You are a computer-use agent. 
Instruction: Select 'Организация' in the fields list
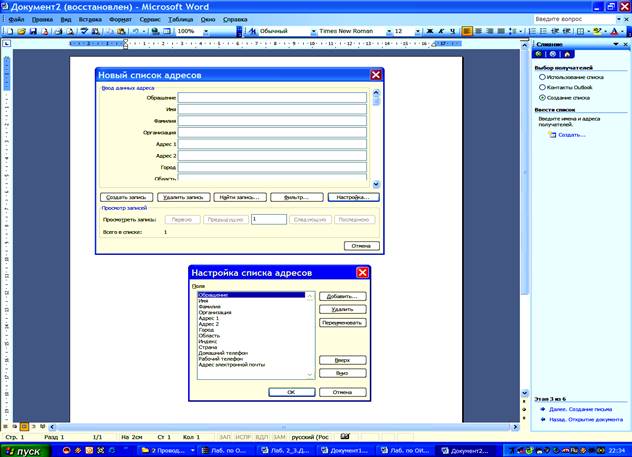215,312
